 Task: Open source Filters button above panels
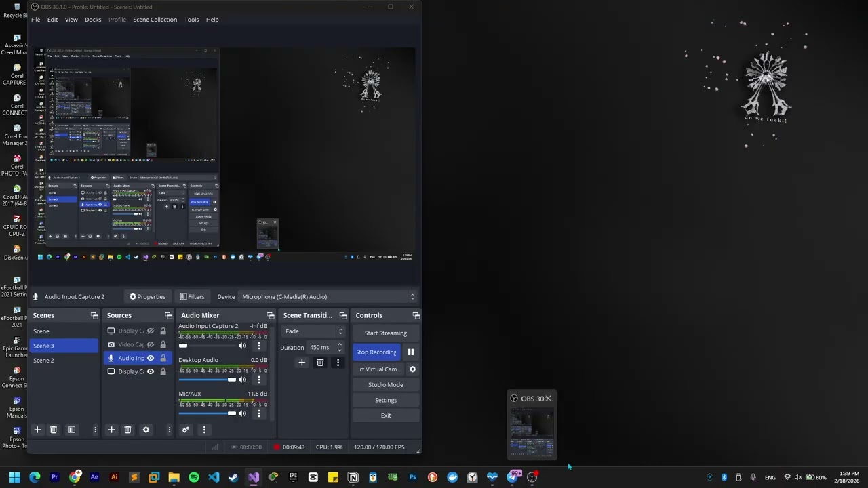click(192, 296)
